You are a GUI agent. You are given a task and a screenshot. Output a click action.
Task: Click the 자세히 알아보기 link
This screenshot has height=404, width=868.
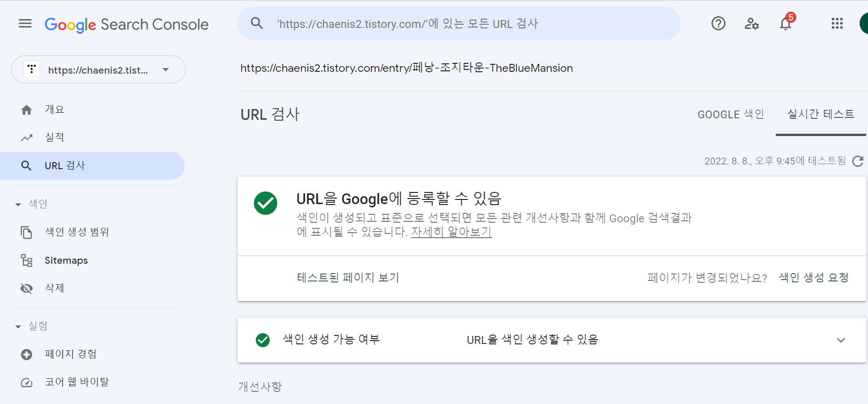pyautogui.click(x=451, y=232)
